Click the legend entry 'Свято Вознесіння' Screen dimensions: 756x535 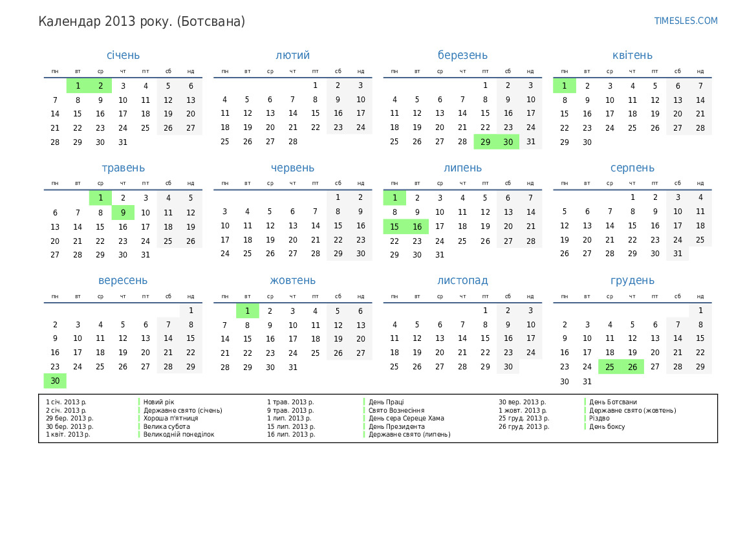coord(396,411)
